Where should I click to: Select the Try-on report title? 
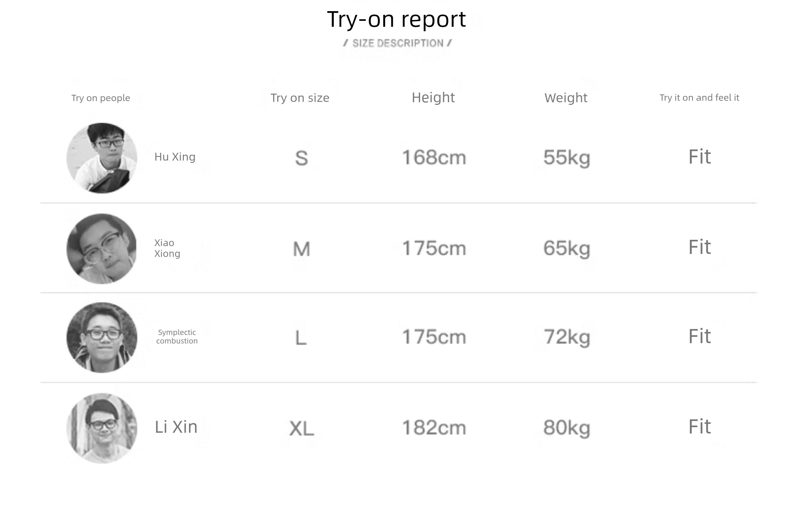click(396, 19)
